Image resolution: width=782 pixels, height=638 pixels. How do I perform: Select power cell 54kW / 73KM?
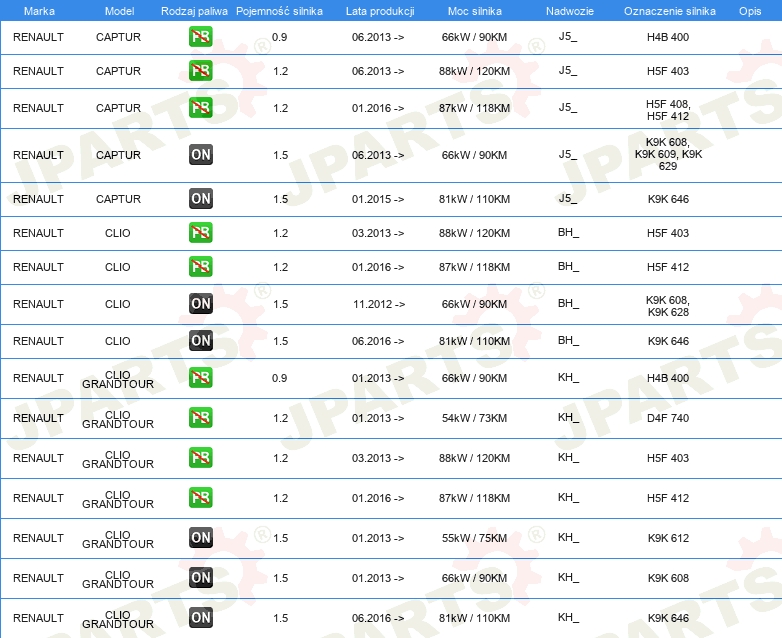click(x=474, y=418)
